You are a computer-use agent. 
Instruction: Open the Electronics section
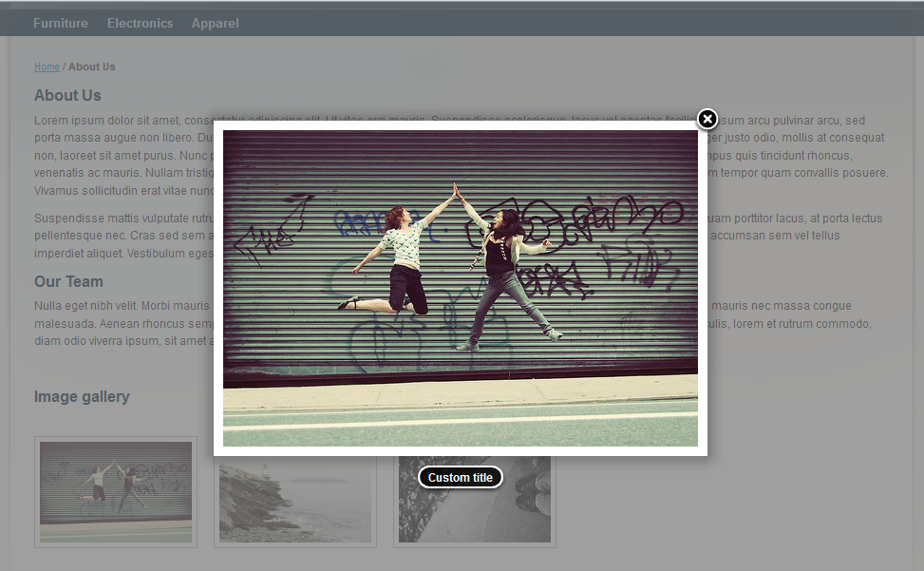point(140,23)
